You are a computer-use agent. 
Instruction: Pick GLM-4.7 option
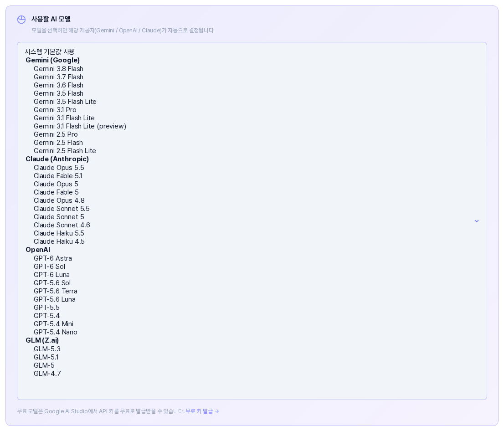[47, 374]
